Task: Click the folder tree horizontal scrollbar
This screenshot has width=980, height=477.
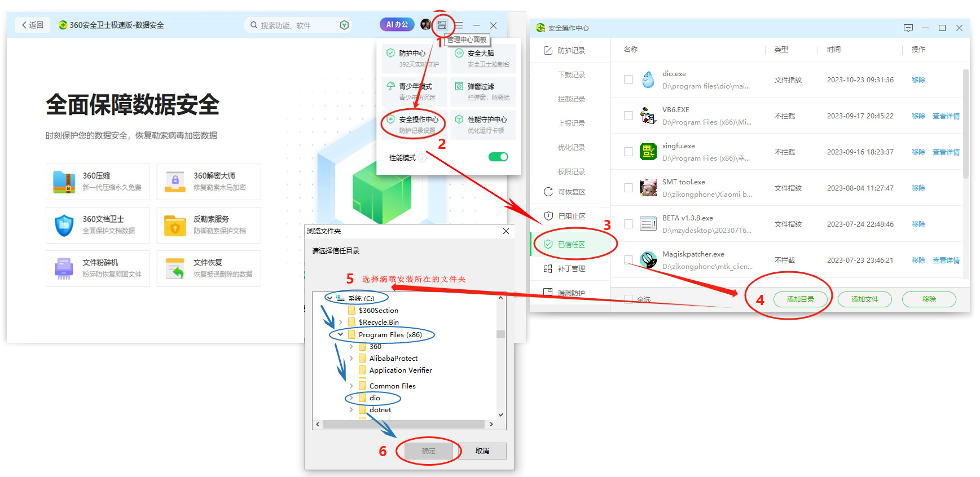Action: coord(404,424)
